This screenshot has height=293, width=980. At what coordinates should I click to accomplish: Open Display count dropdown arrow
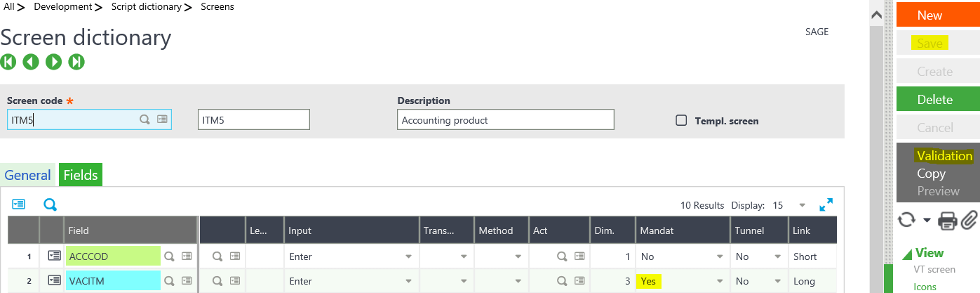[x=803, y=205]
